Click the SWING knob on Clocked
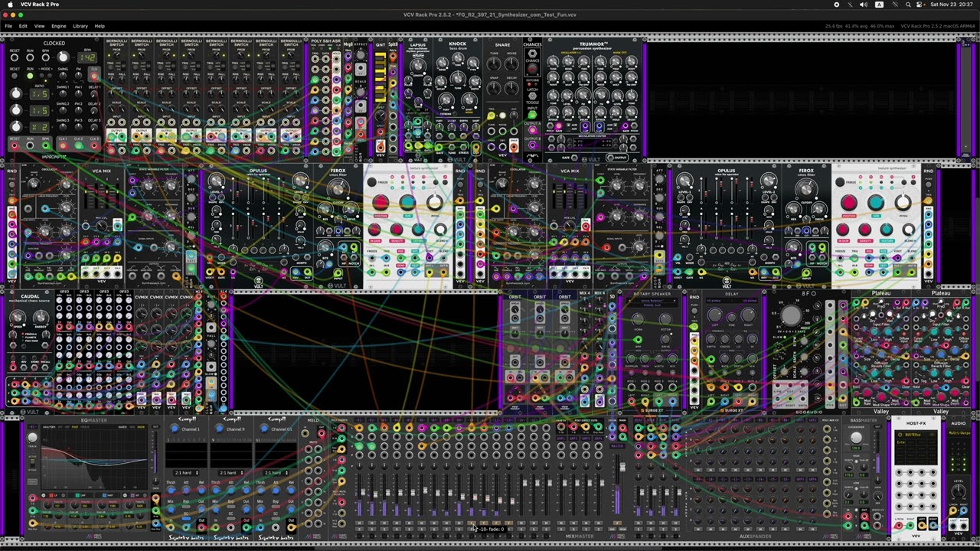980x551 pixels. (63, 76)
